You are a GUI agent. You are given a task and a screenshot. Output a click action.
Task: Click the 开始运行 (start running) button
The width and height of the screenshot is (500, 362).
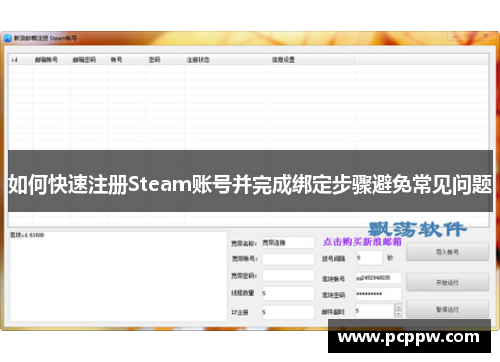click(x=447, y=282)
